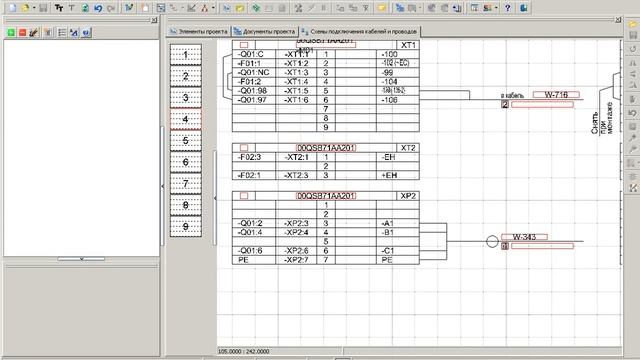This screenshot has width=640, height=360.
Task: Open the red triangle tool dropdown arrow
Action: point(213,7)
